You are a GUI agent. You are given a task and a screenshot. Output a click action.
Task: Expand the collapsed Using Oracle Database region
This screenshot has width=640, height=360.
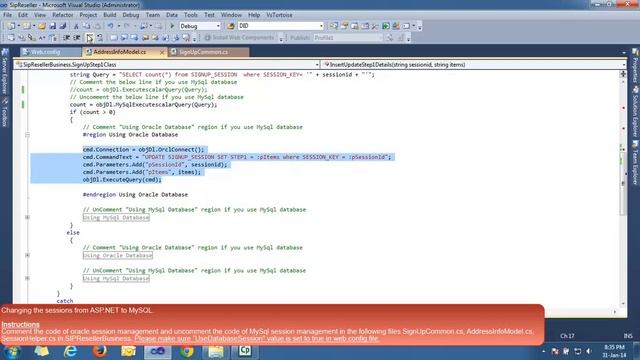(x=27, y=256)
